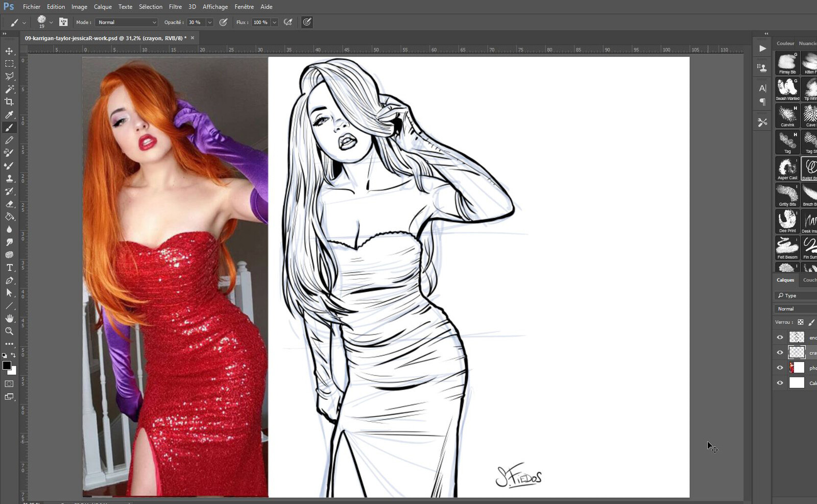Collapse the tools panel double arrows
Viewport: 817px width, 504px height.
tap(5, 34)
